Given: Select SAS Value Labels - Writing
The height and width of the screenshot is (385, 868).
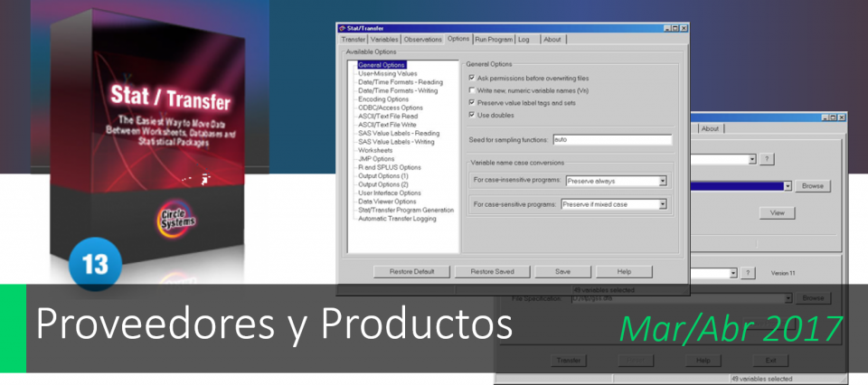Looking at the screenshot, I should [396, 142].
